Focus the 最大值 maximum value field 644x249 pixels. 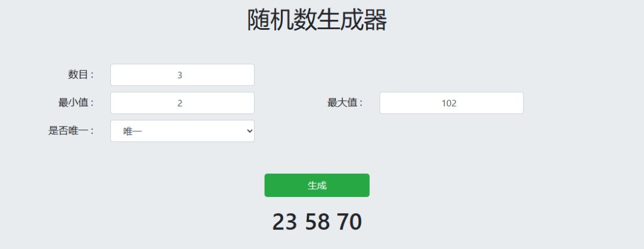click(451, 103)
